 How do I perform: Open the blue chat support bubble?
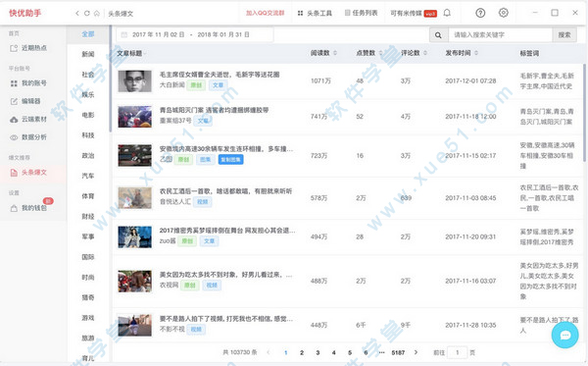(564, 335)
